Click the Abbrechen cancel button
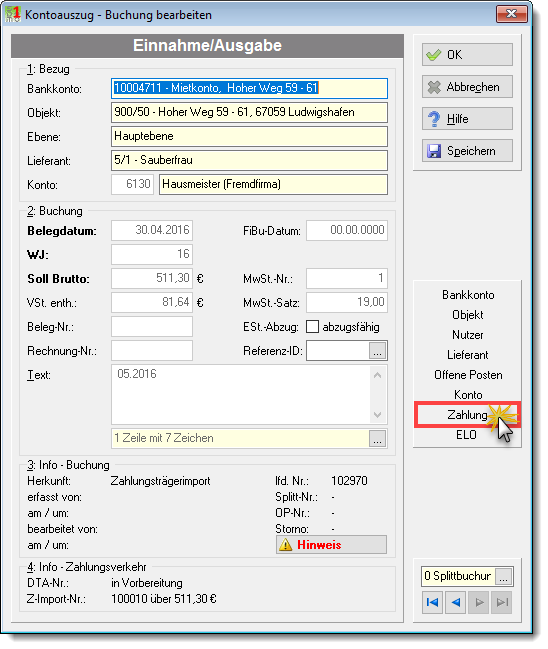548x649 pixels. [467, 87]
